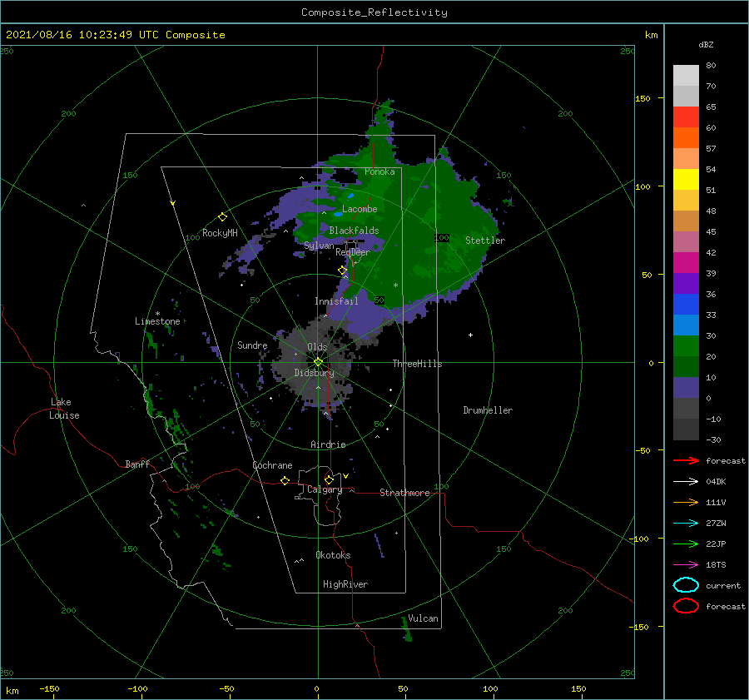749x700 pixels.
Task: Click the Airdrie city label
Action: 328,444
